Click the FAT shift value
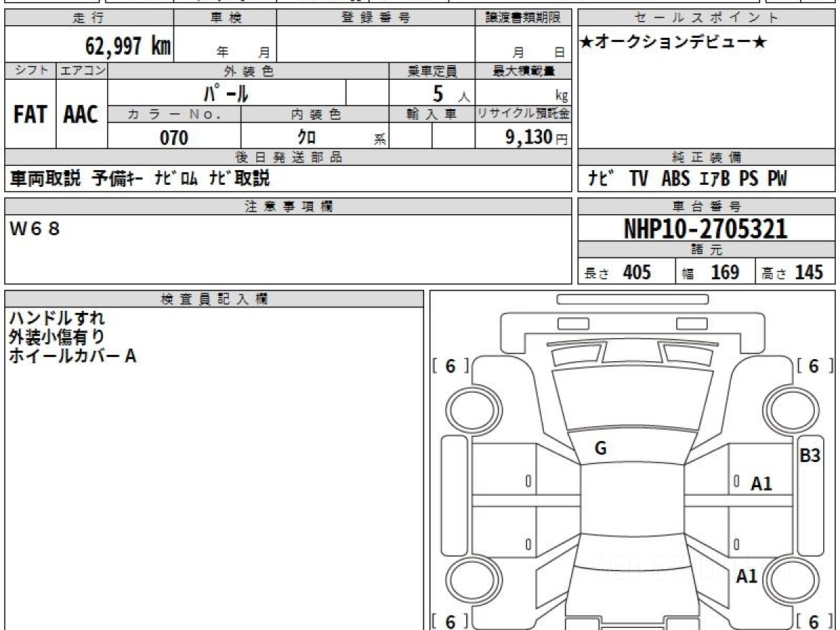Viewport: 840px width, 630px height. click(31, 115)
